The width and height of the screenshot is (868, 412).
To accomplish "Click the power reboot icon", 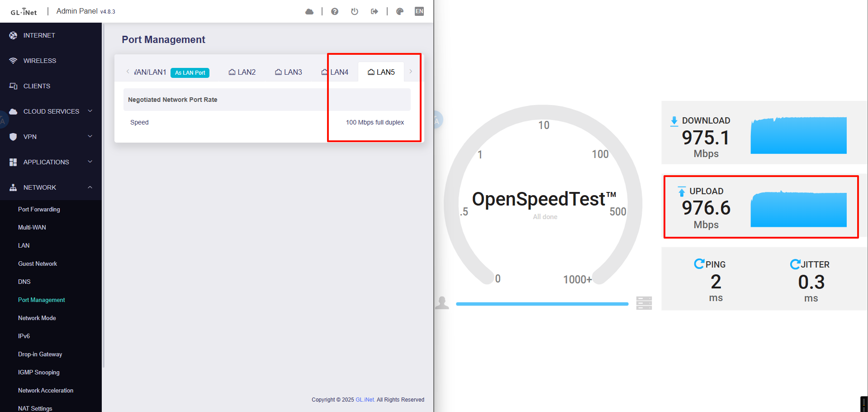I will coord(355,11).
